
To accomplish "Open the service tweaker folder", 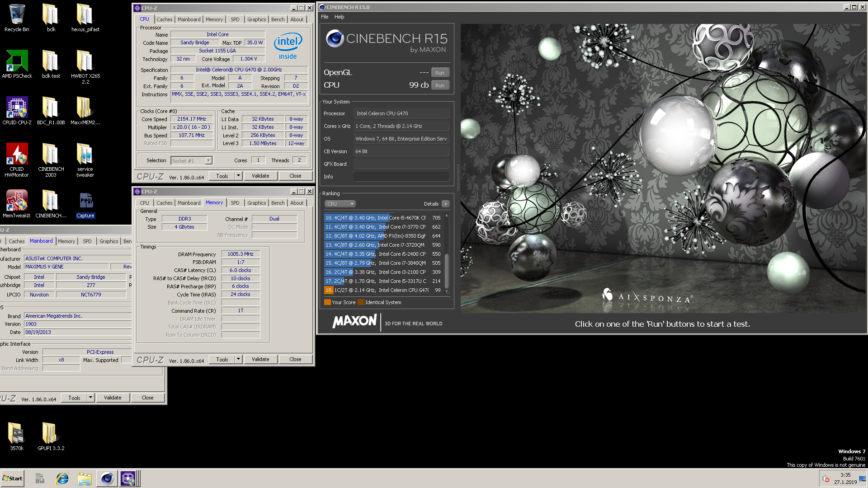I will coord(85,160).
